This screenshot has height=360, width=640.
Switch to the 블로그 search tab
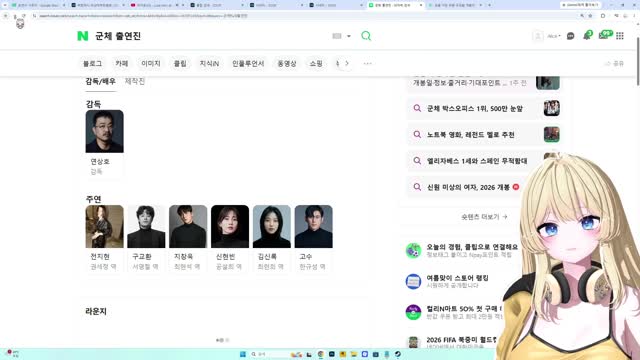92,63
